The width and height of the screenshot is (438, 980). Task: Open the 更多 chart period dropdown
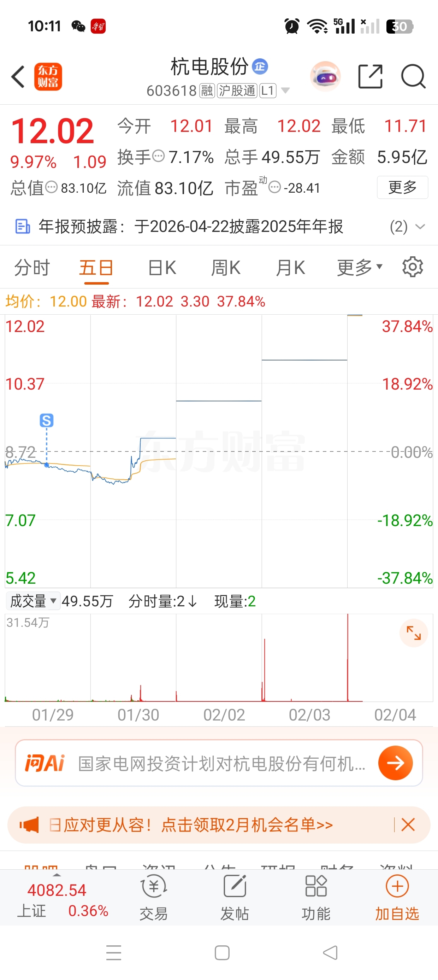pyautogui.click(x=360, y=267)
